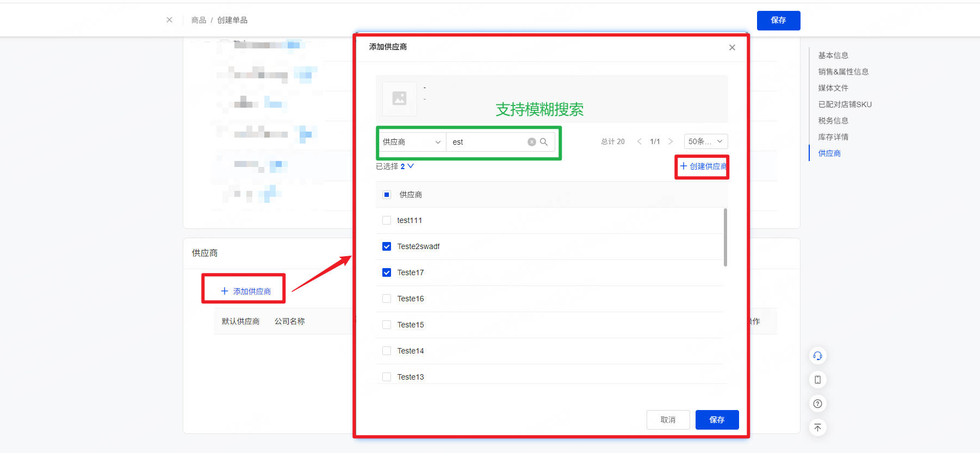This screenshot has height=453, width=980.
Task: Click 添加供应商 on the background page
Action: pos(246,291)
